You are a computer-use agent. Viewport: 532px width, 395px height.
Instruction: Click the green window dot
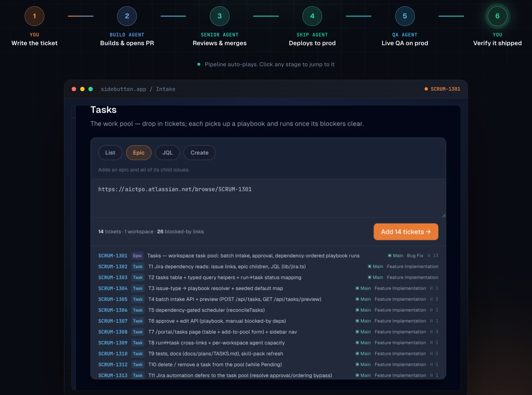91,89
